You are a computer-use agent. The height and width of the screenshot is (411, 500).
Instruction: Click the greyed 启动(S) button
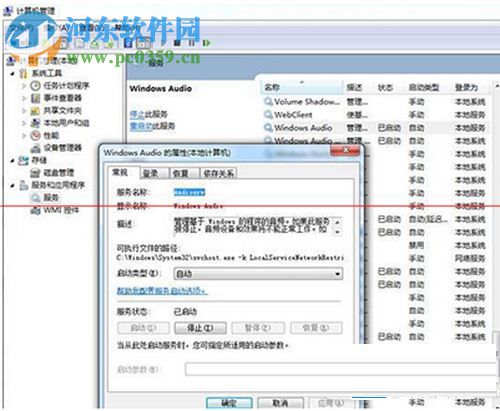tap(143, 328)
